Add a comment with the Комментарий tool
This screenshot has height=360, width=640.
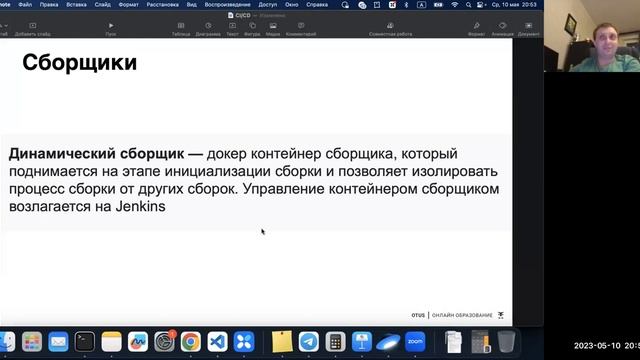pos(301,29)
